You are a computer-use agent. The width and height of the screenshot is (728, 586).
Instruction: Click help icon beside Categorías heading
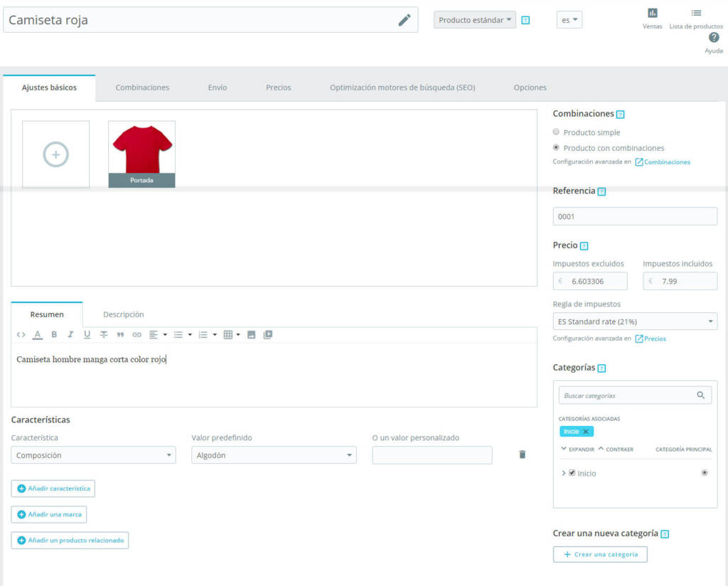[601, 368]
